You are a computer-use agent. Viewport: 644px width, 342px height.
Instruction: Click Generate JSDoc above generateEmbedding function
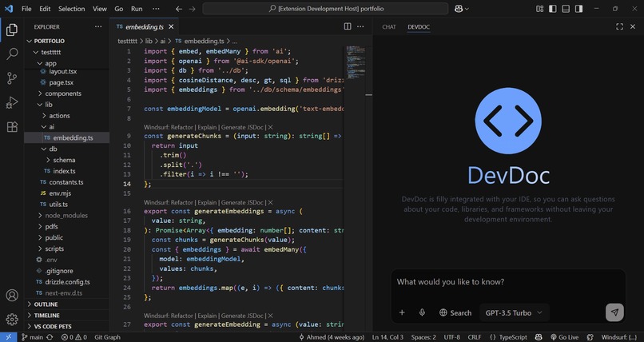pos(242,316)
